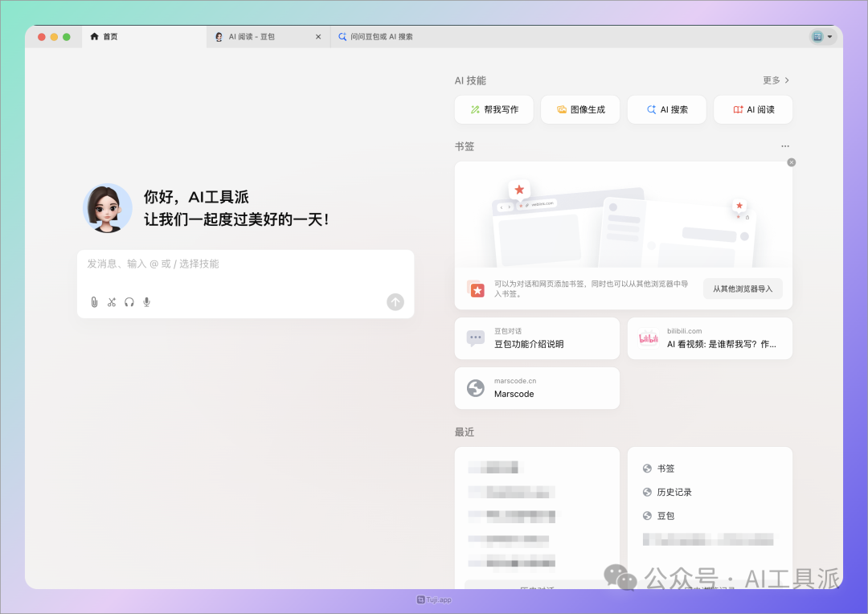Click the assistant avatar picture
Image resolution: width=868 pixels, height=614 pixels.
pos(108,208)
